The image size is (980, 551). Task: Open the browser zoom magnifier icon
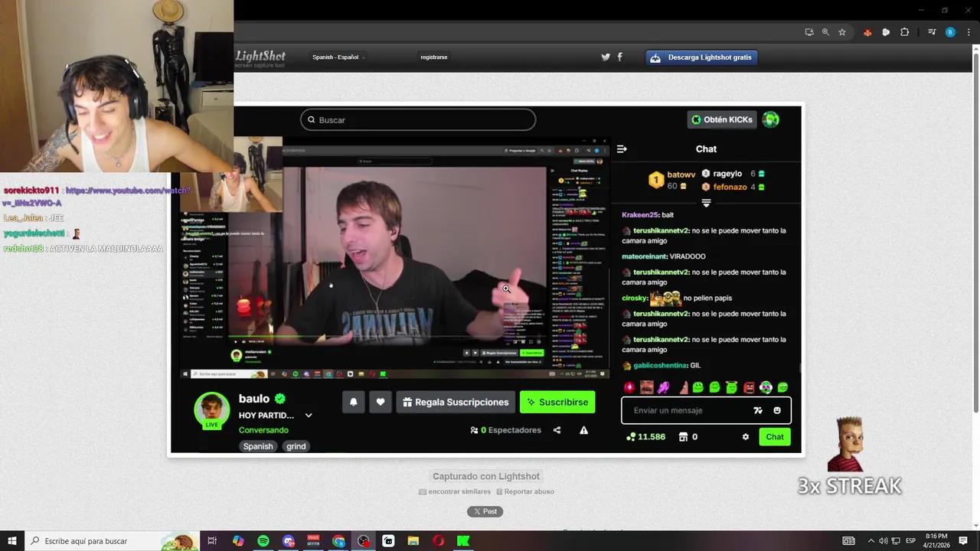(x=825, y=32)
